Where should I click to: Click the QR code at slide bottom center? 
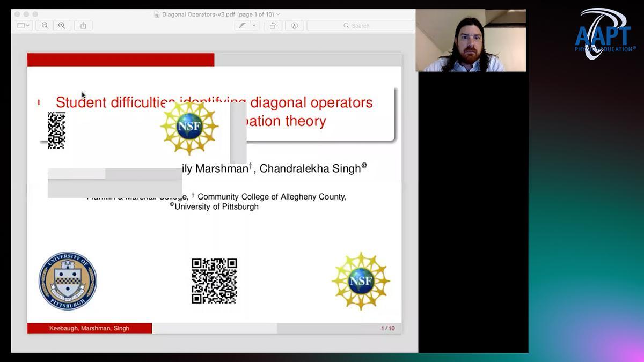(214, 280)
